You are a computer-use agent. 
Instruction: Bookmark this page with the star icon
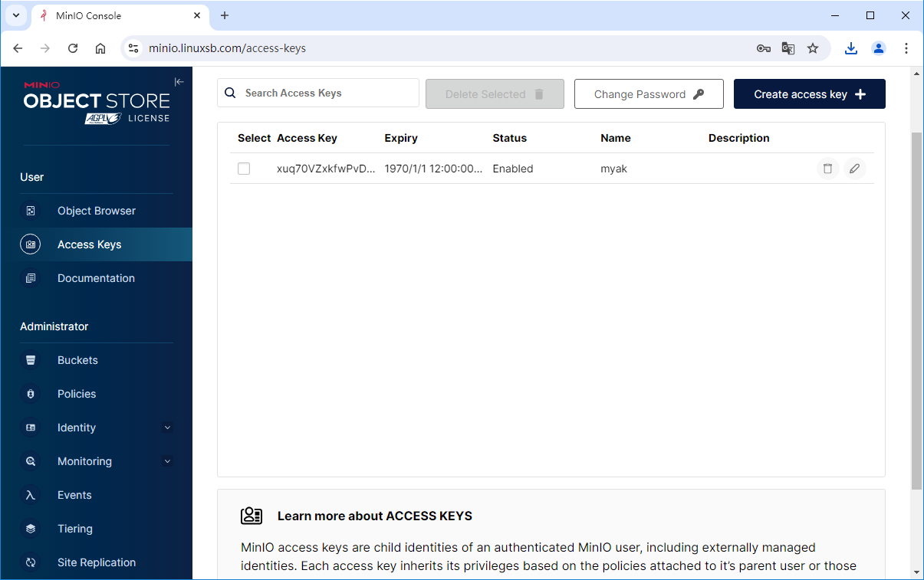[813, 48]
